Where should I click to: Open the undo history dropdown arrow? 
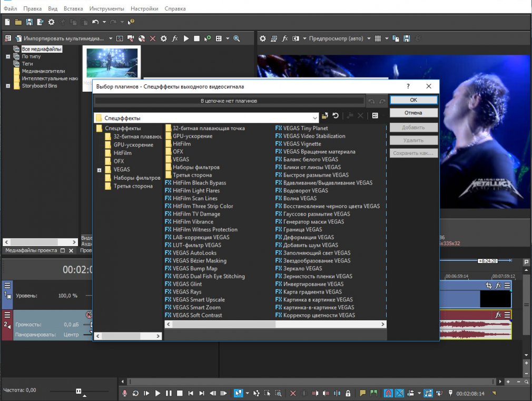click(x=104, y=22)
